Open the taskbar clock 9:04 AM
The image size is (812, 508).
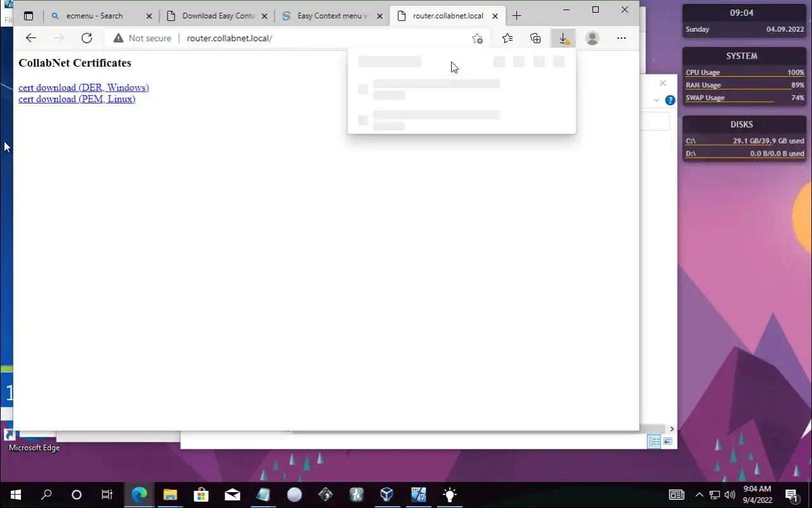point(757,495)
